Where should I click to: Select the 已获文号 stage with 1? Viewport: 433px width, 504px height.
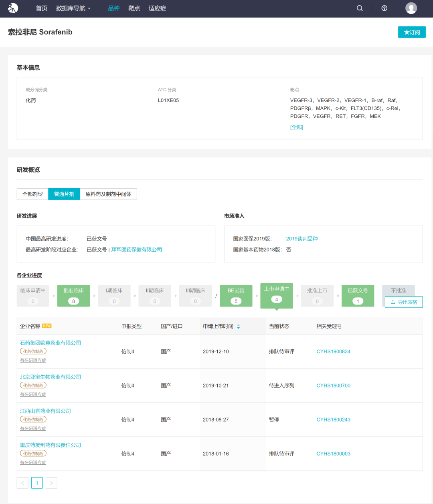(x=358, y=296)
